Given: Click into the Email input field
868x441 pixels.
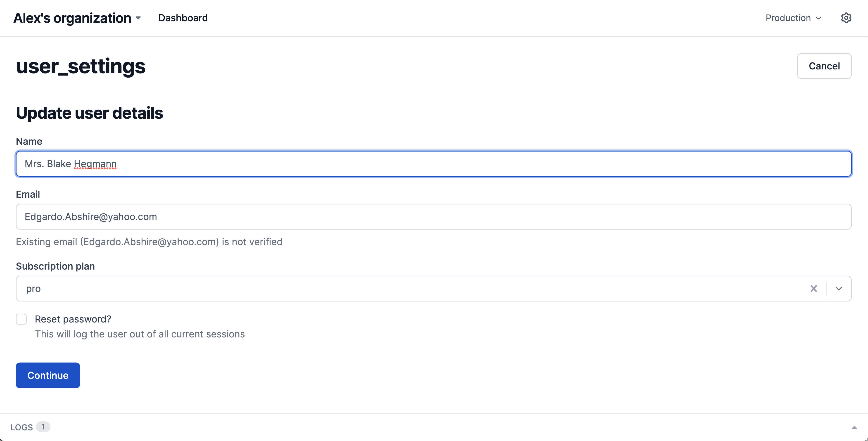Looking at the screenshot, I should (433, 217).
